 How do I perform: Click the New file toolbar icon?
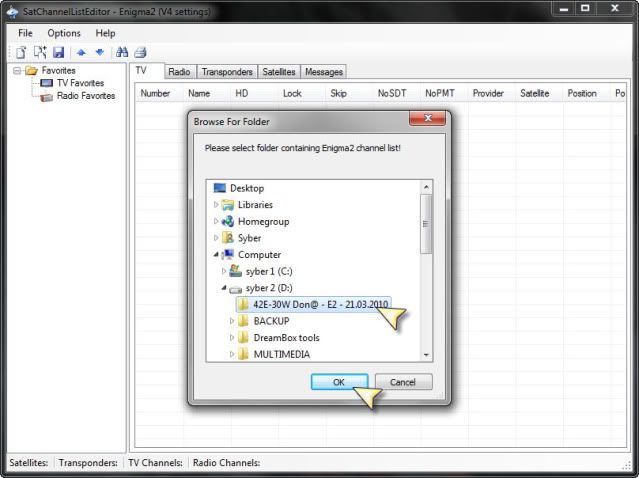tap(21, 53)
